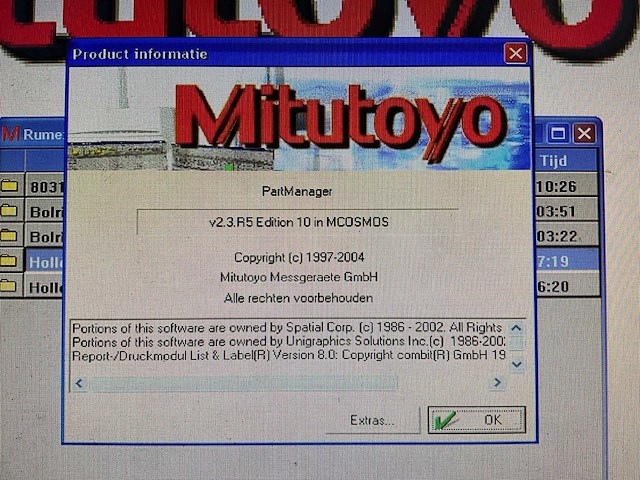
Task: Click 'Alle rechten voorbehouden' text
Action: point(298,298)
